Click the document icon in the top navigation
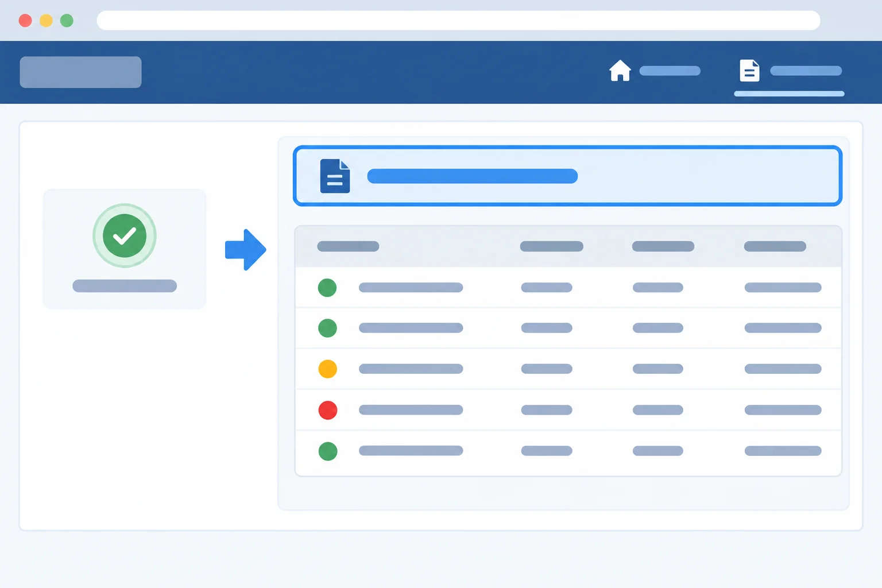Viewport: 882px width, 588px height. coord(749,71)
